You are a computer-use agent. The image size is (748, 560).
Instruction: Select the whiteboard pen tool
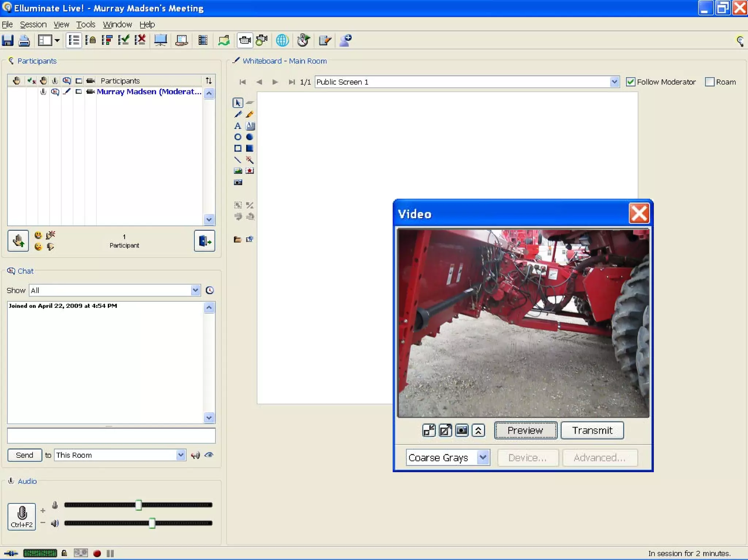click(238, 114)
